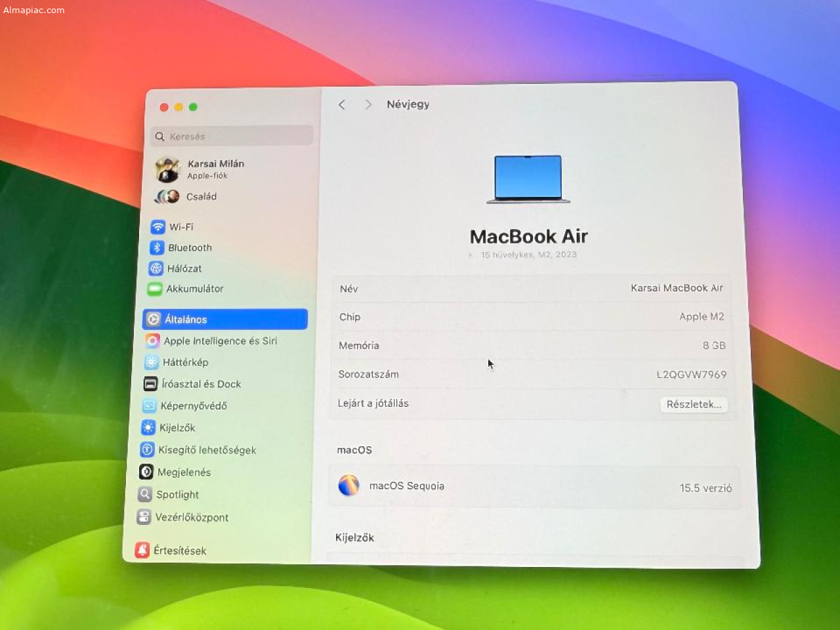Click the search magnifier icon
Screen dimensions: 840x630
click(x=159, y=136)
